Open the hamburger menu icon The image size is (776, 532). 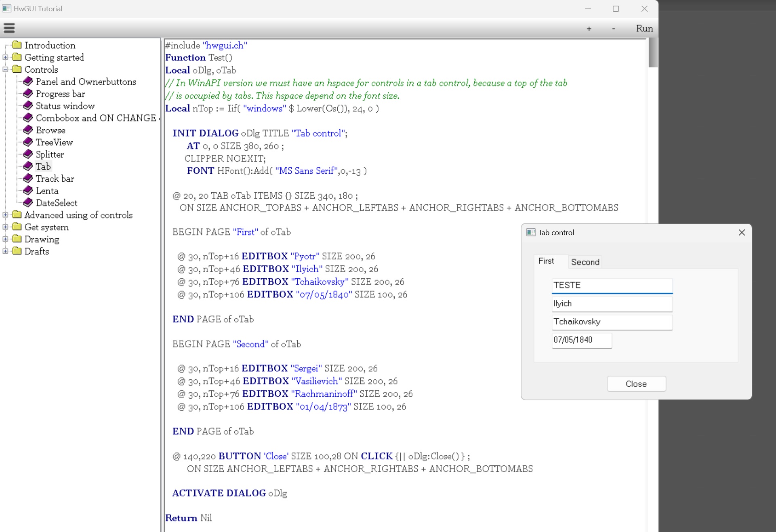coord(9,28)
